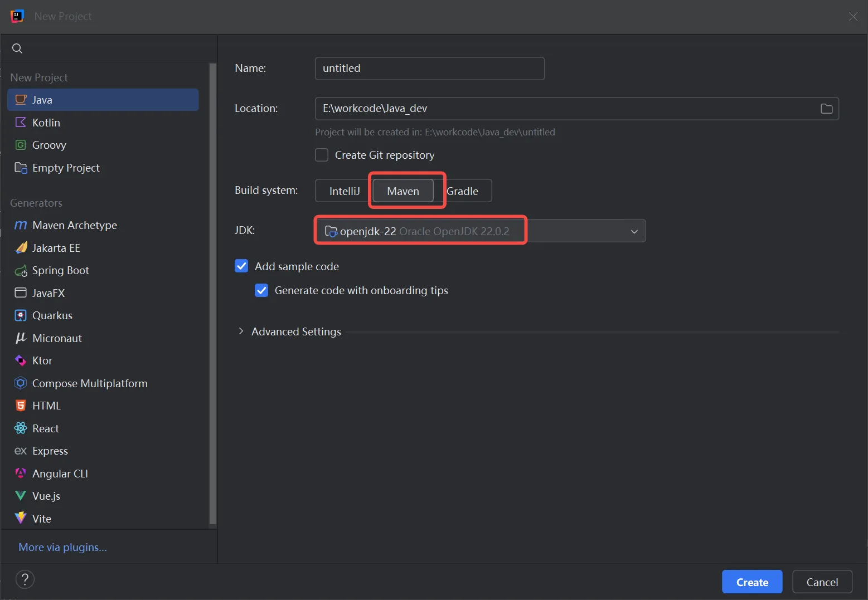Image resolution: width=868 pixels, height=600 pixels.
Task: Click the React atom icon
Action: (x=21, y=428)
